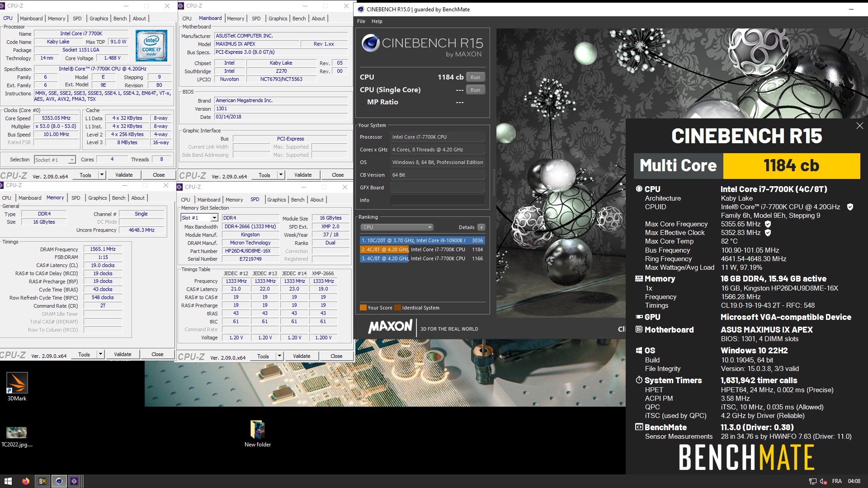Click the network tray icon
The image size is (868, 488).
click(812, 481)
